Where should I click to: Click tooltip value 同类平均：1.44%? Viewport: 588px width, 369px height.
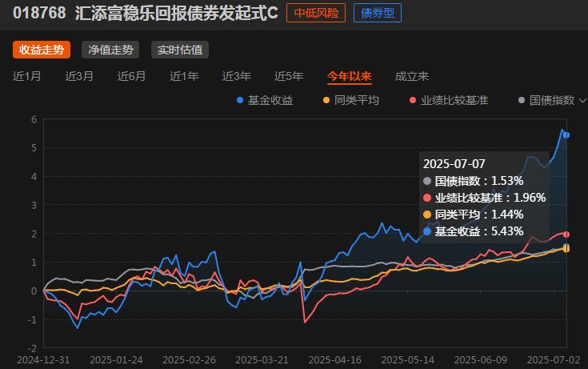click(x=474, y=215)
